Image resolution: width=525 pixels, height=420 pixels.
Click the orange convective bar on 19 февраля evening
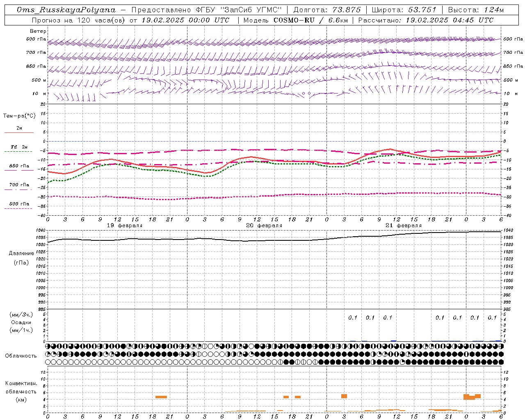[x=161, y=397]
